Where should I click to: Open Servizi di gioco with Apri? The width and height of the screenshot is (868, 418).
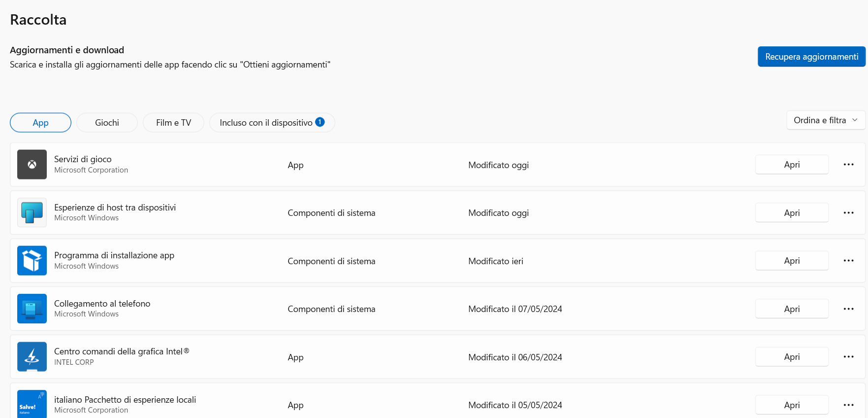792,165
